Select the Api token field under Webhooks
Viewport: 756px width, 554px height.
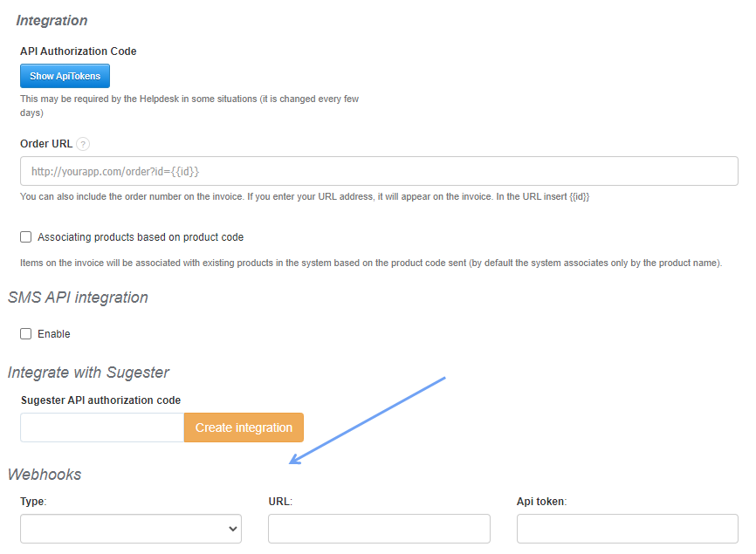pyautogui.click(x=627, y=528)
